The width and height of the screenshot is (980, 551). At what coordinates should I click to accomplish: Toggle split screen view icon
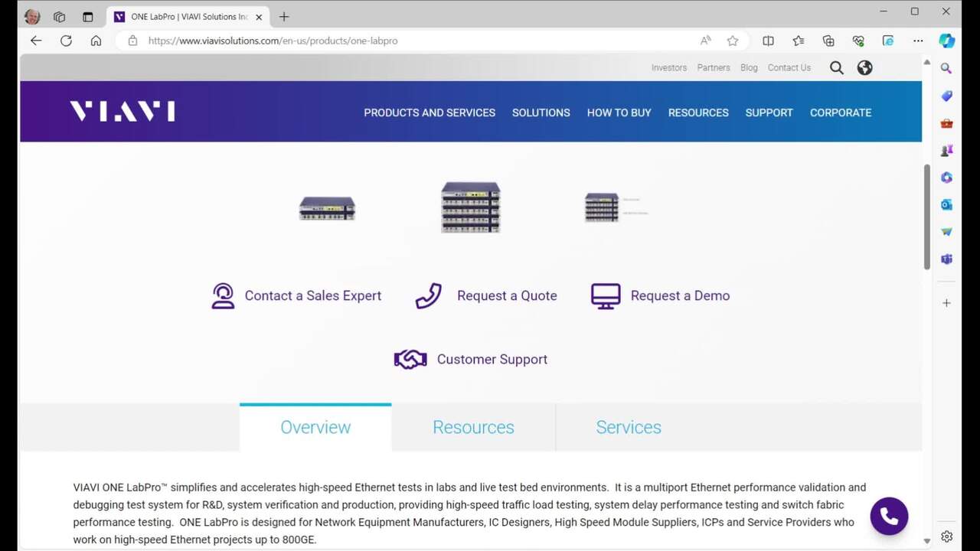coord(768,41)
